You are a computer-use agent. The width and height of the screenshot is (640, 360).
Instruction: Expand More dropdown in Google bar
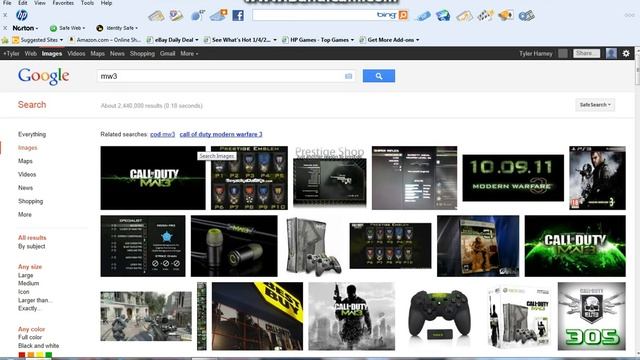click(189, 53)
